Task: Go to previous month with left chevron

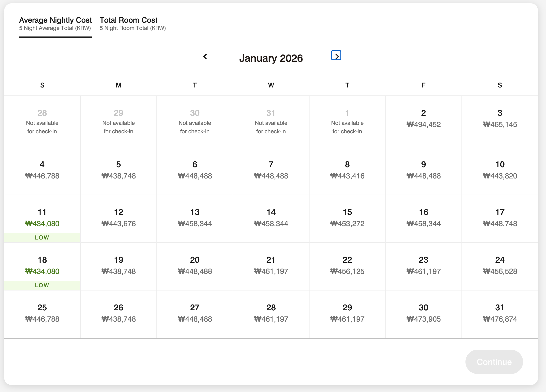Action: (x=205, y=57)
